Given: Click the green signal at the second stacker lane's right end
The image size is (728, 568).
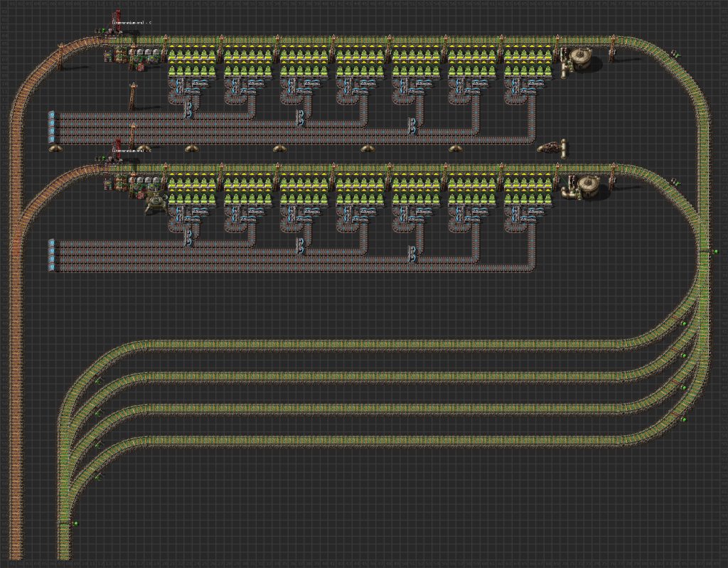Looking at the screenshot, I should coord(684,355).
